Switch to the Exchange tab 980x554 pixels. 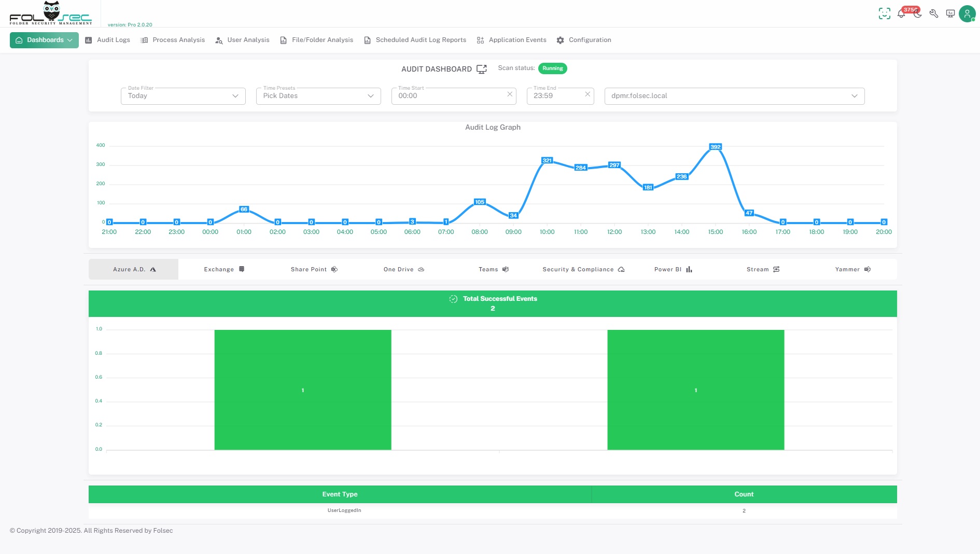224,269
